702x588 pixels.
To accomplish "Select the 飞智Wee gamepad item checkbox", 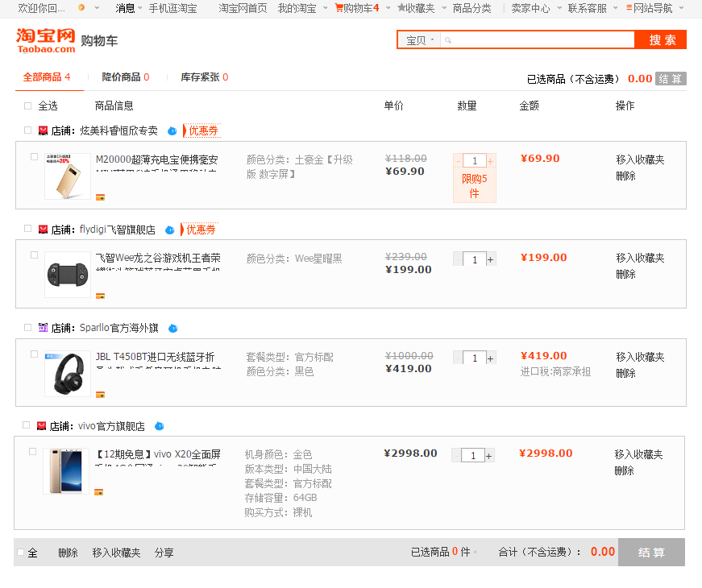I will click(x=34, y=255).
